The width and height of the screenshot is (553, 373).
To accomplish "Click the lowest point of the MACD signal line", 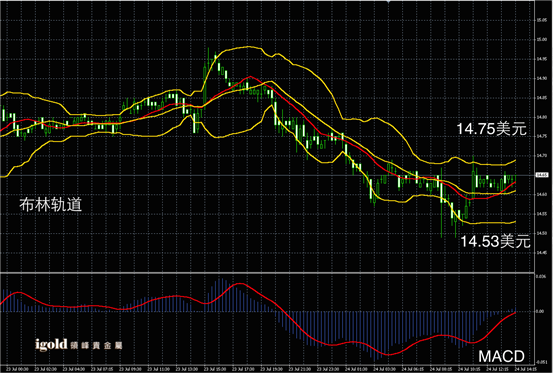I will 387,354.
